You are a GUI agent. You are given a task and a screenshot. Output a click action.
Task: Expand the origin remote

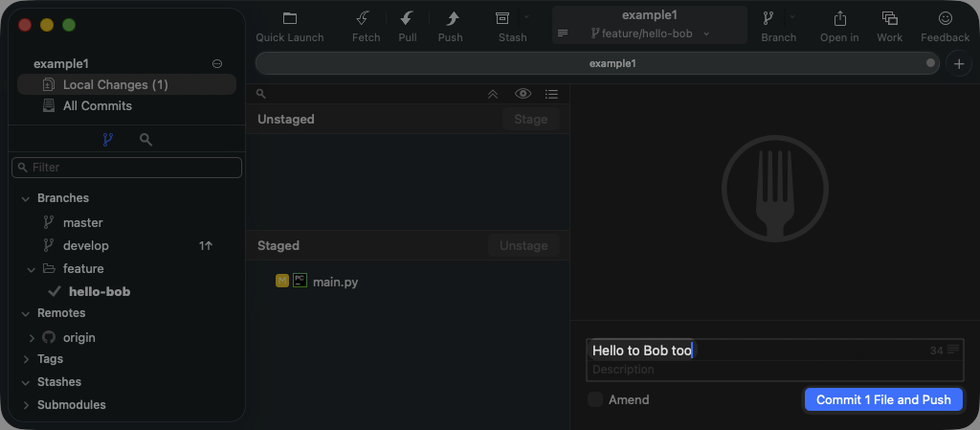(x=32, y=338)
